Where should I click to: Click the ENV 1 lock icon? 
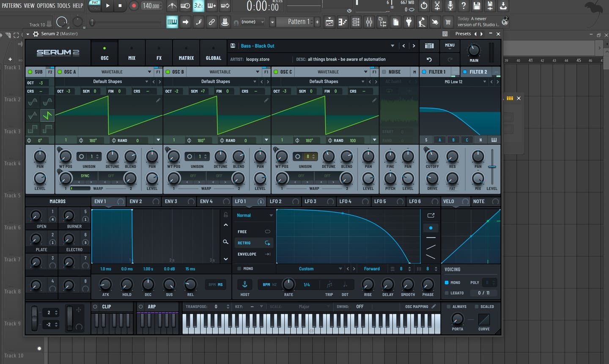click(x=226, y=215)
